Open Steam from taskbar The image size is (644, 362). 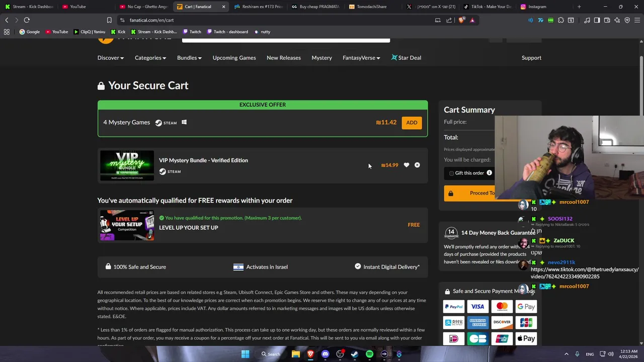355,354
